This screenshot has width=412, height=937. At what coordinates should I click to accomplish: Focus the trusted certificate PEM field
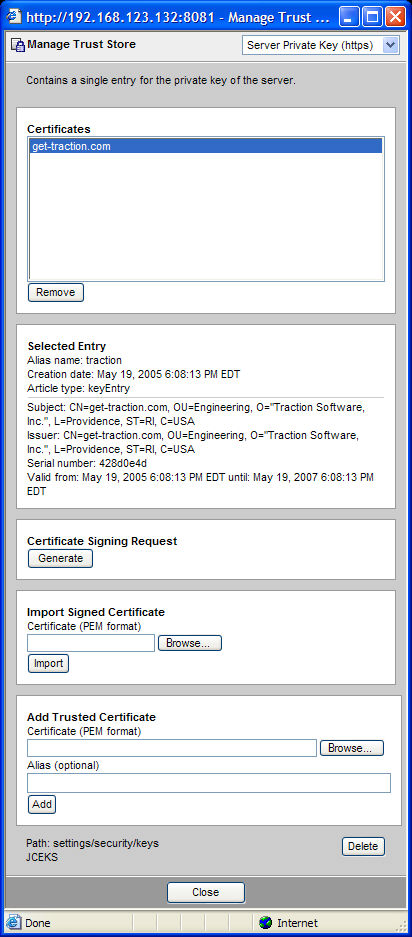172,748
